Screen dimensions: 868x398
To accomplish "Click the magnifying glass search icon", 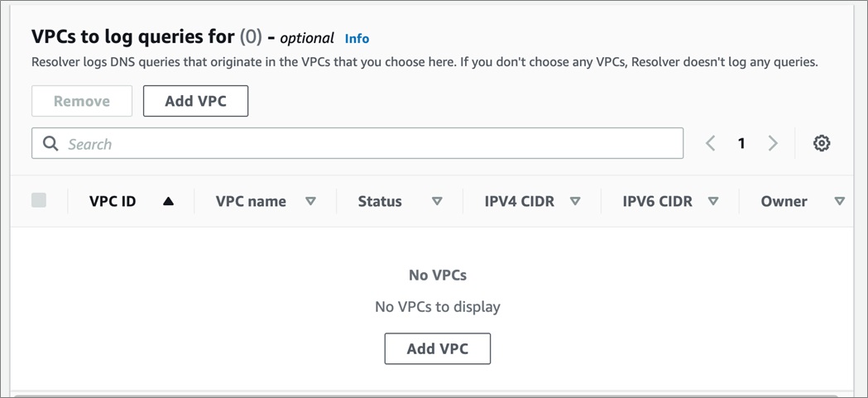I will coord(50,144).
